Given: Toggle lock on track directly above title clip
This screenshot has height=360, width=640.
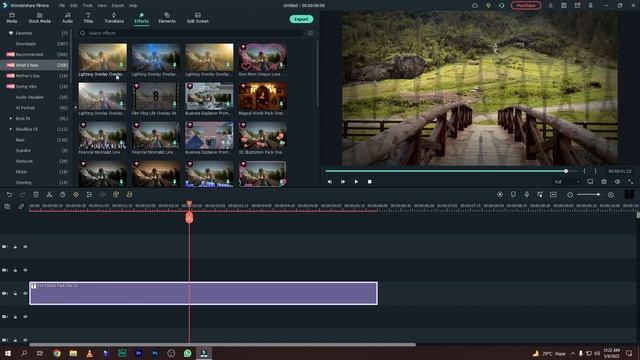Looking at the screenshot, I should (16, 270).
